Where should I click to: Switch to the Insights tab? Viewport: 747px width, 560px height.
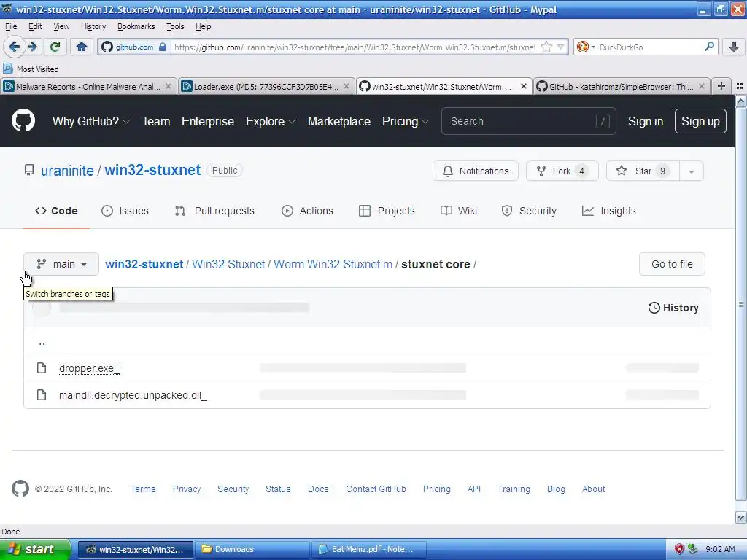pos(609,211)
